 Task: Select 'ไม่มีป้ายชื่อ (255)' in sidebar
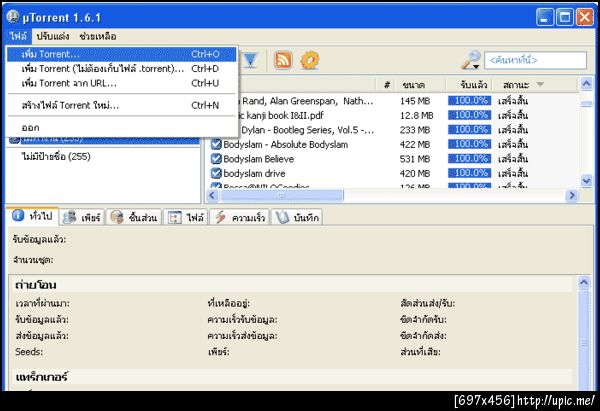[56, 156]
